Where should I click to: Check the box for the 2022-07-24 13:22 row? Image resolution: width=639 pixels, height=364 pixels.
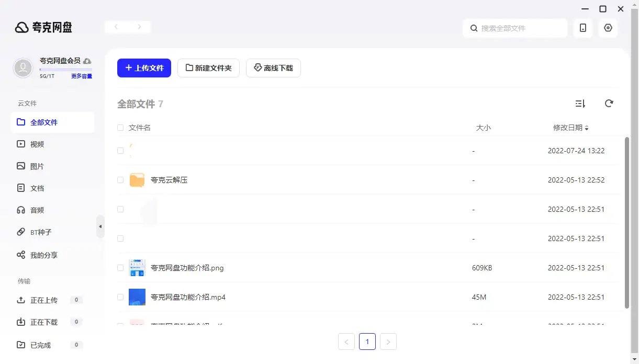[x=120, y=151]
